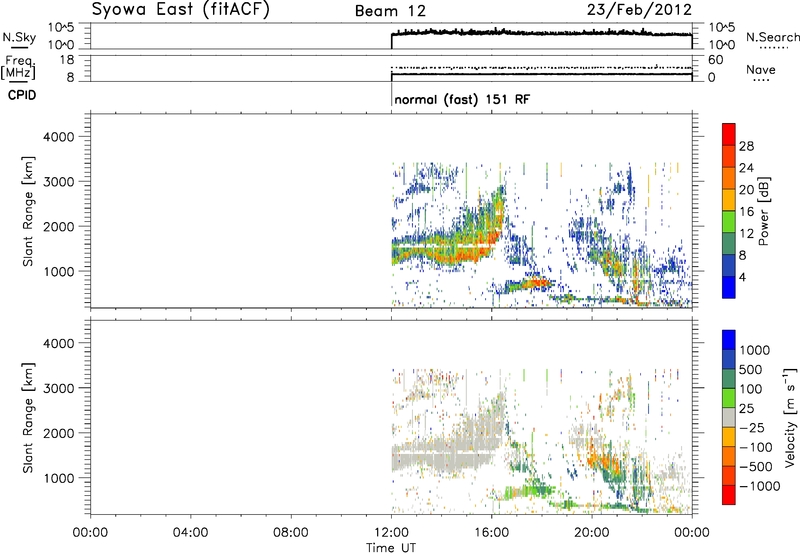
Task: Click the date '23/Feb/2012'
Action: [639, 10]
